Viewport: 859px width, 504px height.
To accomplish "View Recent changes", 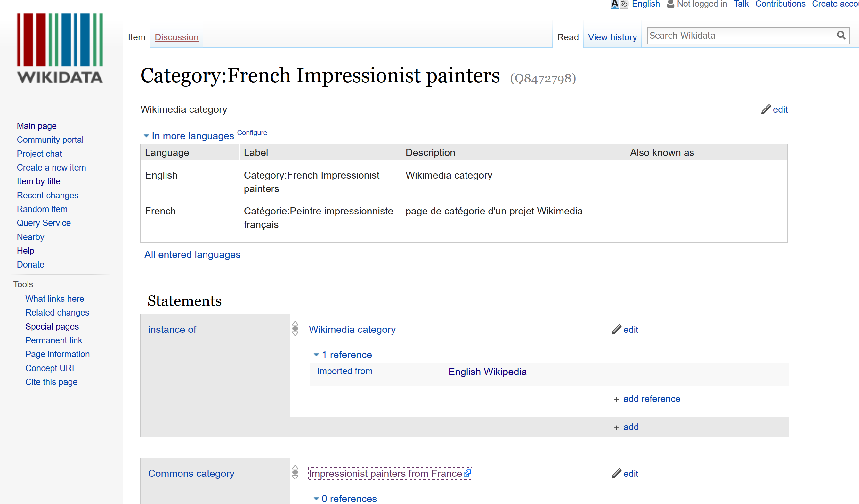I will [47, 195].
